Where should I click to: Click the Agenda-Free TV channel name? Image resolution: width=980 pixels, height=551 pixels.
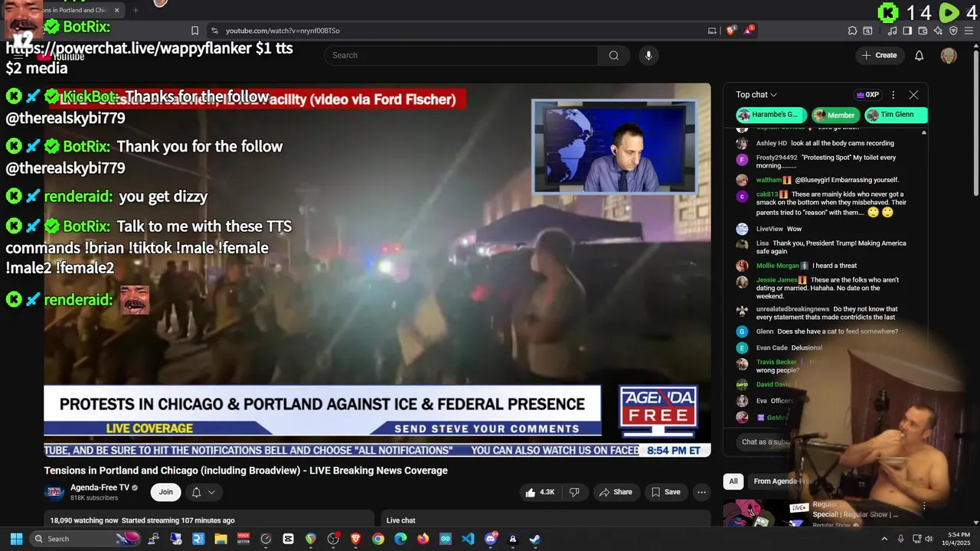(100, 487)
